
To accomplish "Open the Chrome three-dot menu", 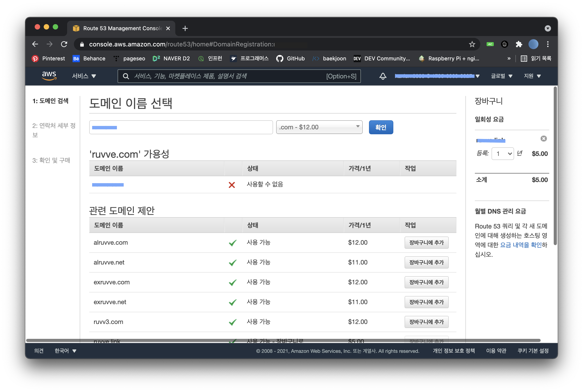I will tap(548, 44).
